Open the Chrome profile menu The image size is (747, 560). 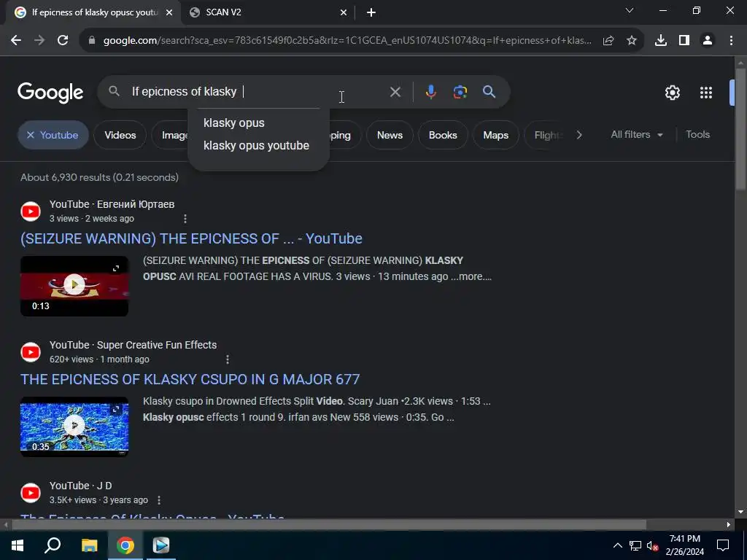pos(708,41)
